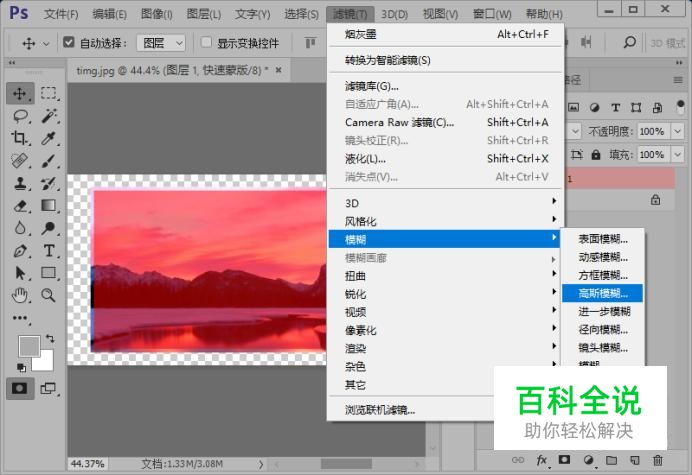
Task: Select the Lasso tool
Action: click(x=20, y=116)
